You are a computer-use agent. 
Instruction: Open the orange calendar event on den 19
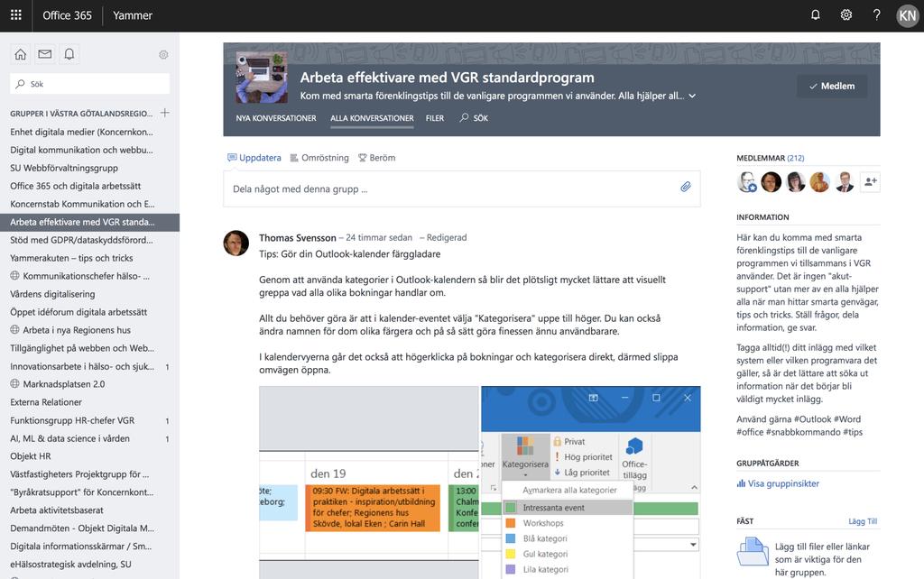373,508
